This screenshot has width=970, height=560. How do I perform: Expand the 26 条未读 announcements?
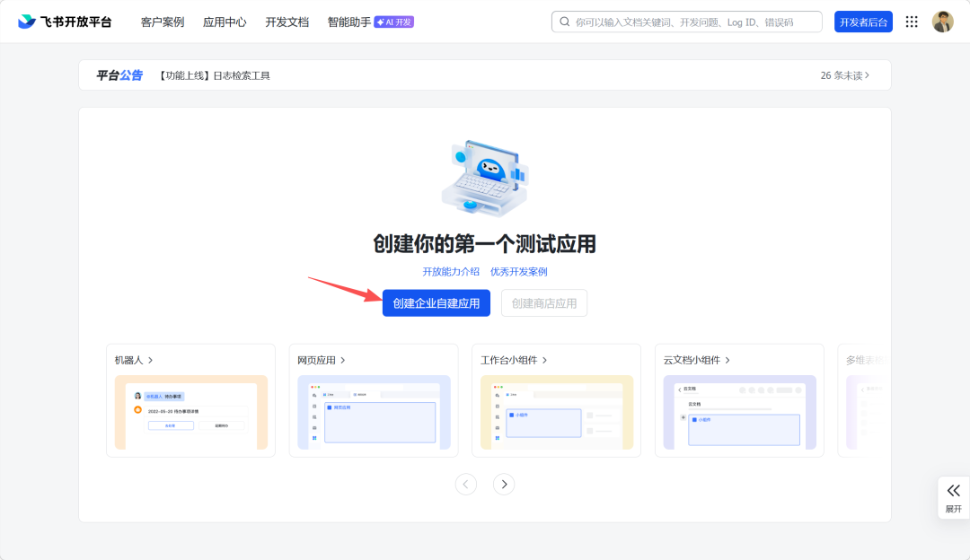click(x=844, y=75)
